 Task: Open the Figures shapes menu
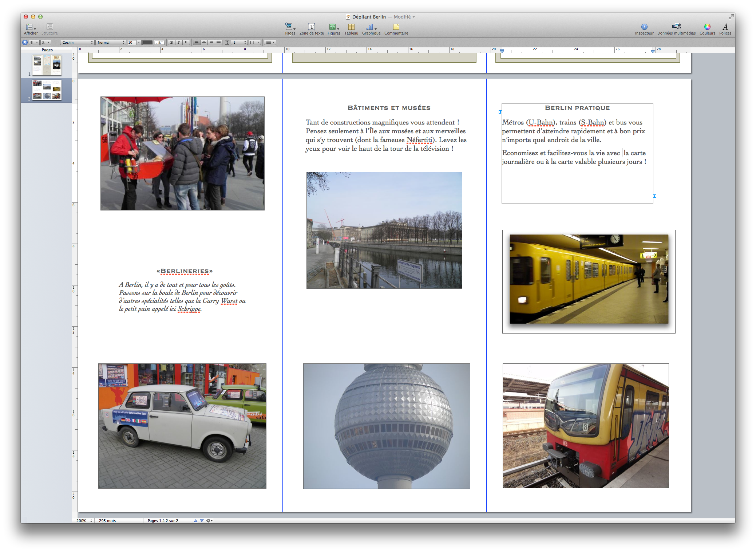pyautogui.click(x=333, y=27)
